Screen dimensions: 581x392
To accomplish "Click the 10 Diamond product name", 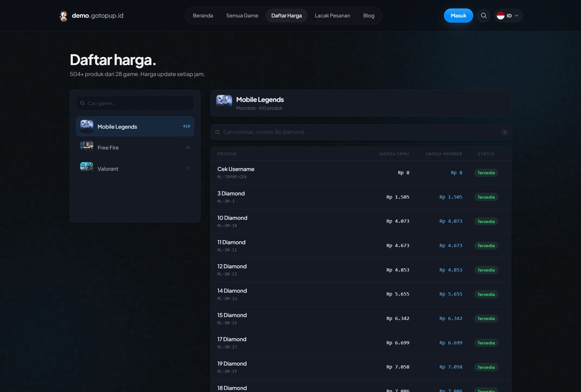I will point(232,218).
